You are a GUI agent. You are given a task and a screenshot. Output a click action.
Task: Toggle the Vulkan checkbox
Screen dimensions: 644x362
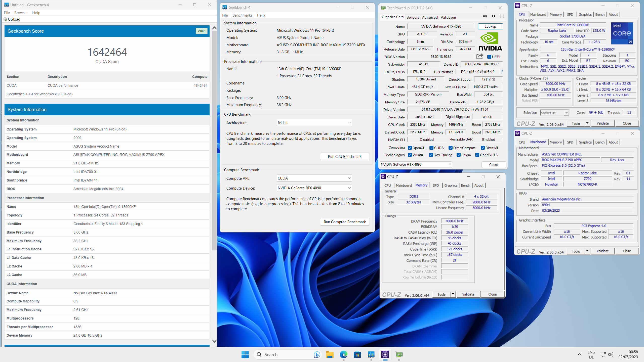click(x=410, y=155)
